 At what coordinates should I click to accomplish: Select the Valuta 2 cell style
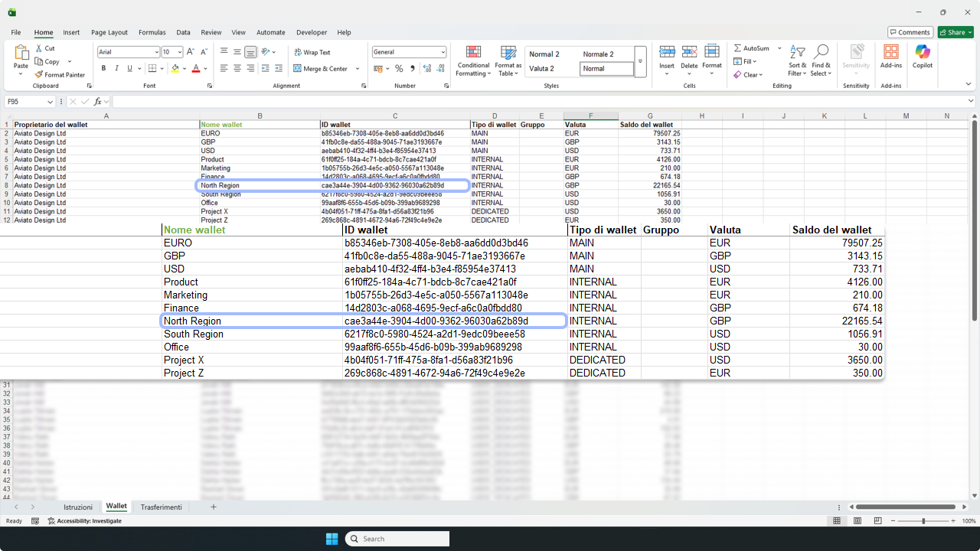(x=541, y=68)
